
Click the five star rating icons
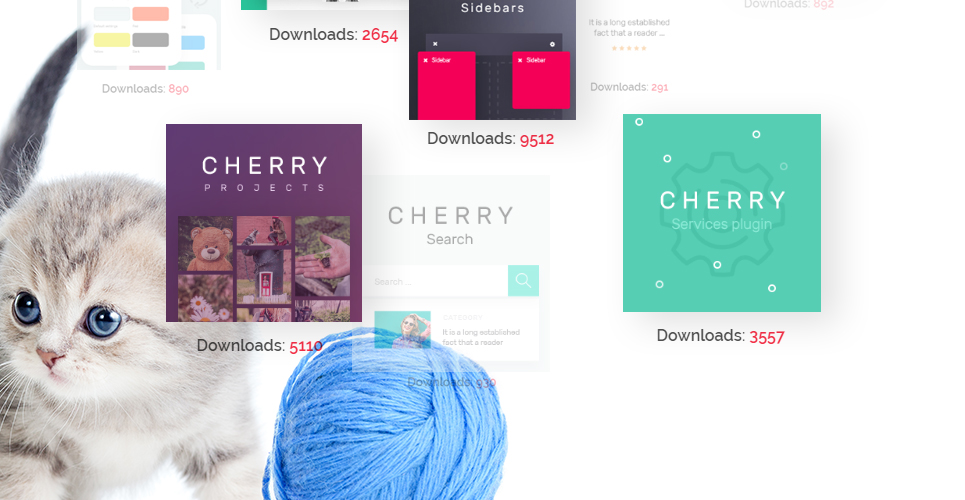(629, 48)
